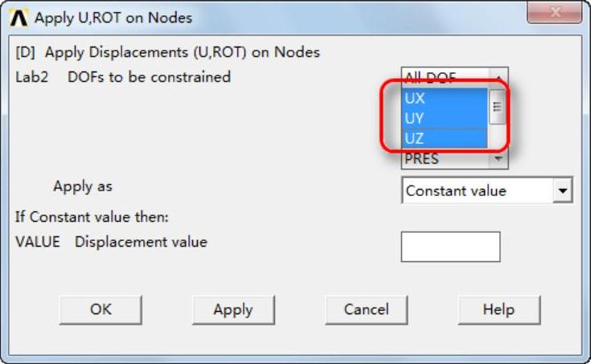Open Help for this dialog
The width and height of the screenshot is (591, 364).
coord(499,309)
